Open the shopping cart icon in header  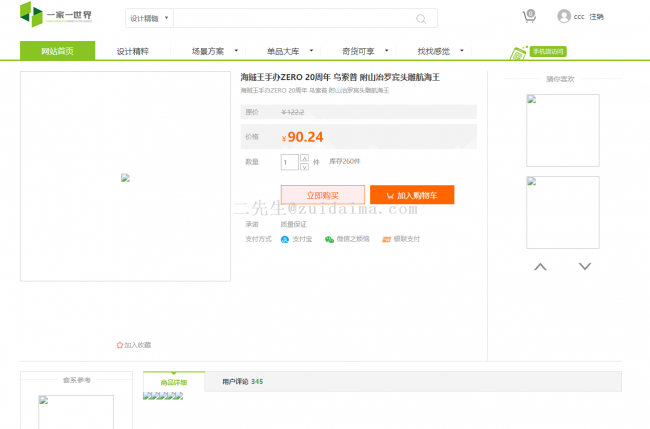[x=528, y=16]
